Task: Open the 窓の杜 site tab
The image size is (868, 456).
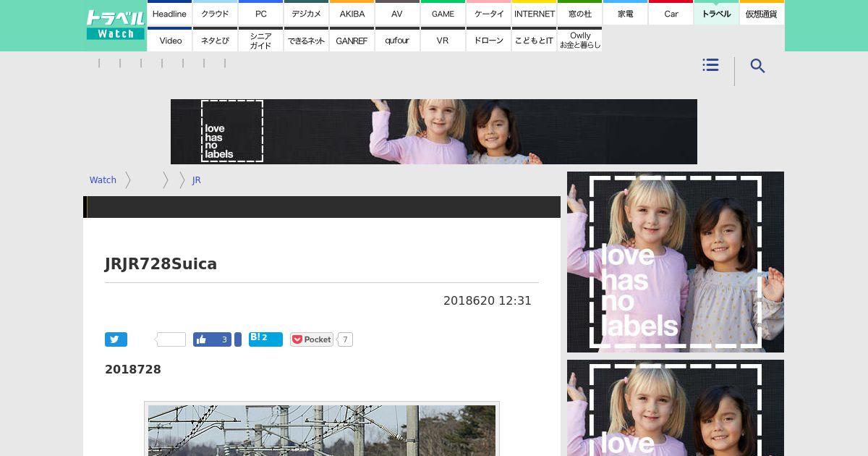Action: [579, 13]
